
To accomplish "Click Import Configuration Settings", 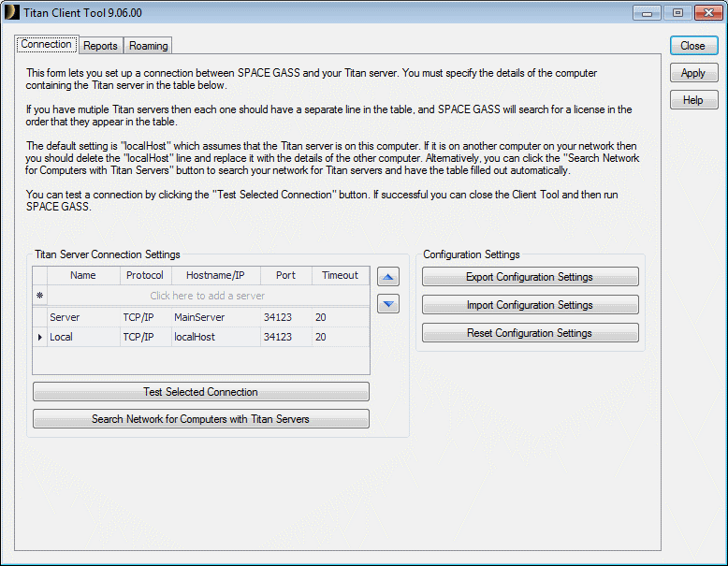I will 531,305.
